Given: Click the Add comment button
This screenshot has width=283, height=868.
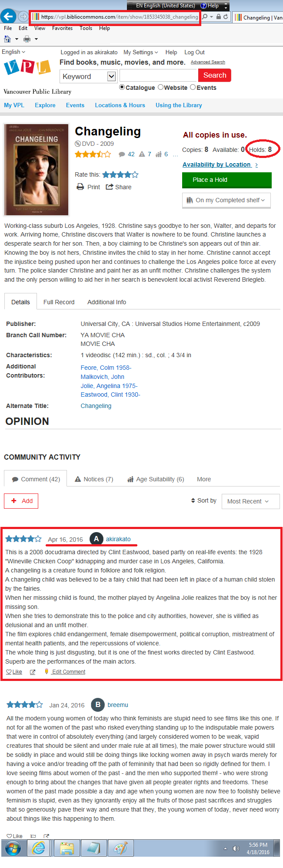Looking at the screenshot, I should click(x=21, y=500).
